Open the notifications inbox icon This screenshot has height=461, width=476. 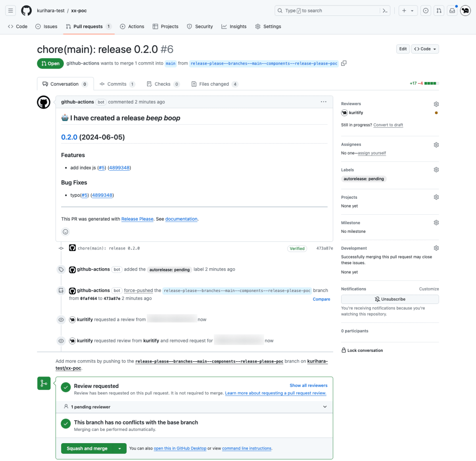pyautogui.click(x=452, y=11)
